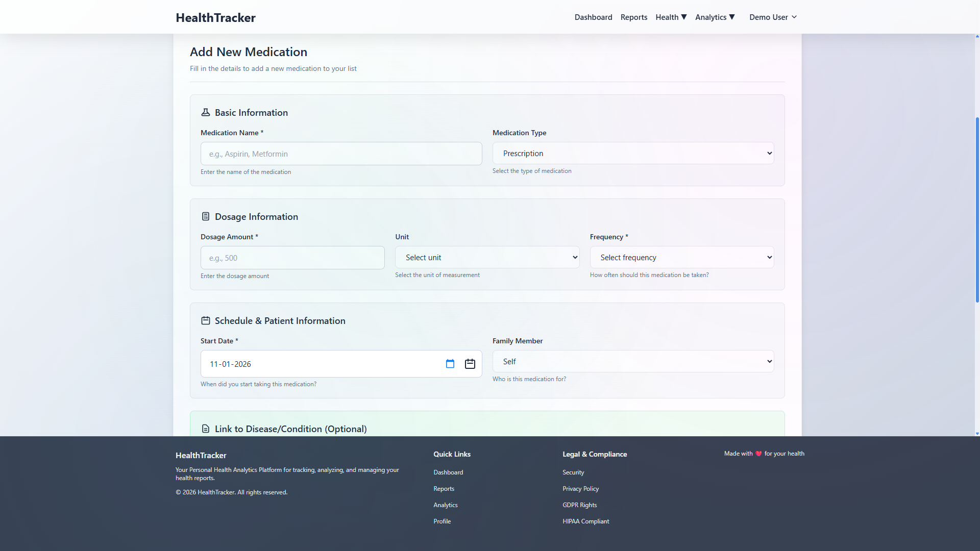Image resolution: width=980 pixels, height=551 pixels.
Task: Expand the Select unit dropdown
Action: pos(487,258)
